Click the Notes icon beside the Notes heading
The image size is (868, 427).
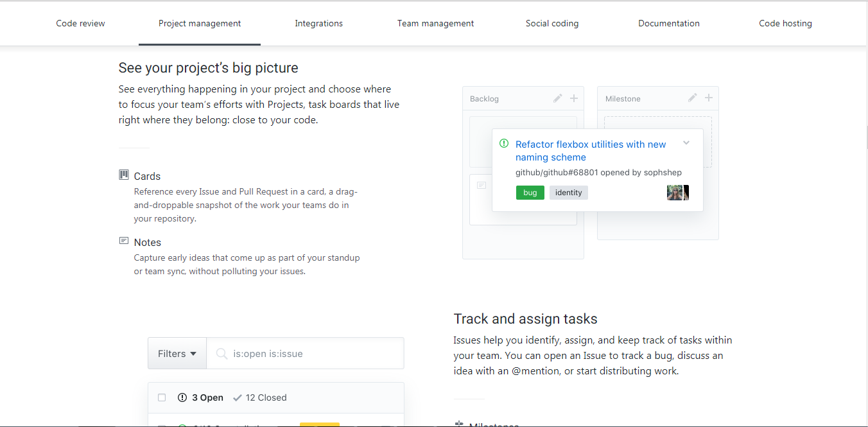[124, 241]
